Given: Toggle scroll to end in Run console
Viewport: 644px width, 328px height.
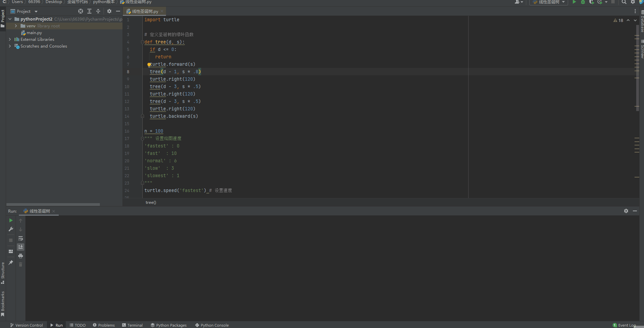Looking at the screenshot, I should (21, 247).
